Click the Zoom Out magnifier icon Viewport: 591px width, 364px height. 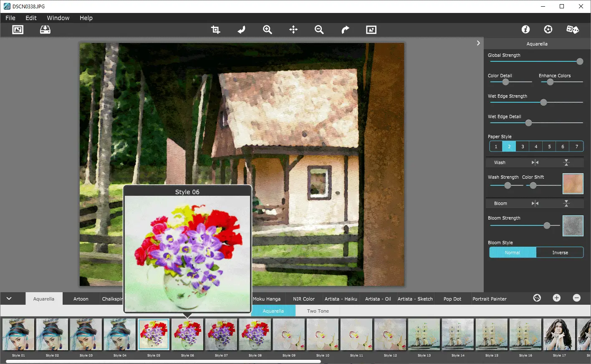pyautogui.click(x=319, y=30)
